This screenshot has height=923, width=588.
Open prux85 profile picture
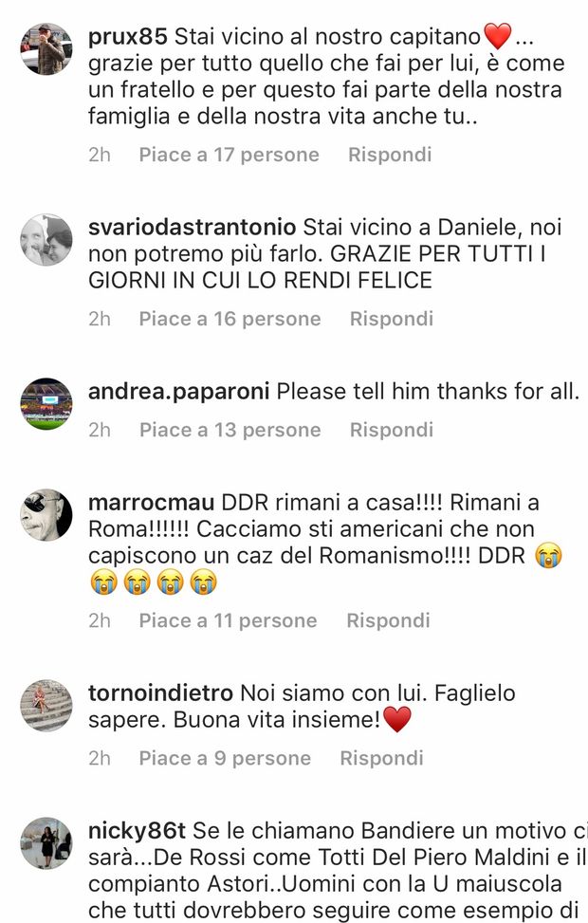coord(46,49)
